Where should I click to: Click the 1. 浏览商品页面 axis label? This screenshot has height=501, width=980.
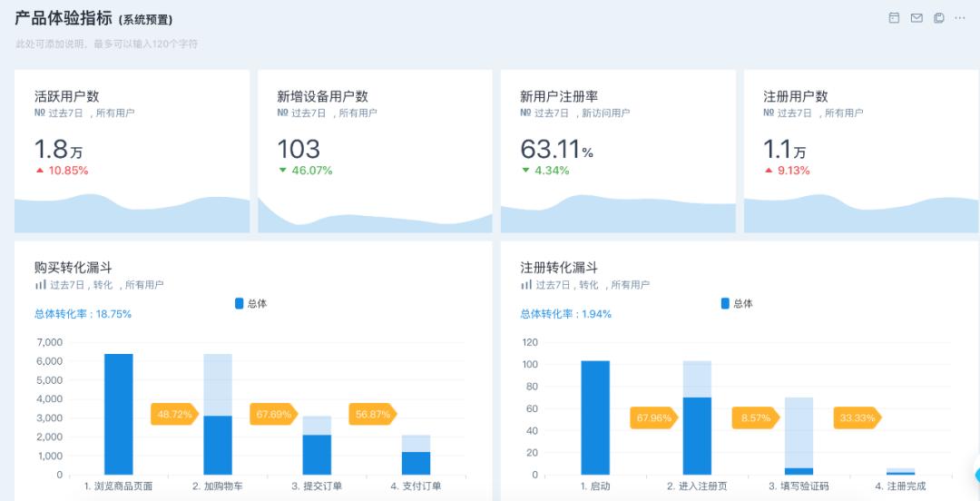click(x=119, y=486)
